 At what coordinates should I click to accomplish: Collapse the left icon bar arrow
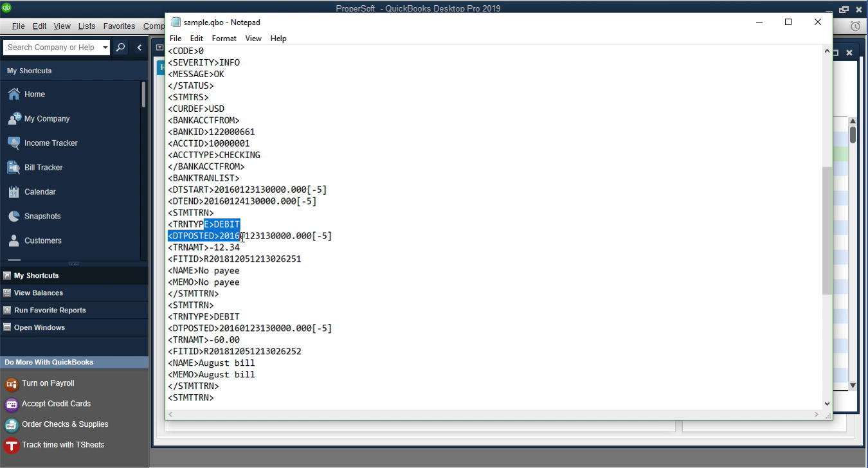[140, 48]
